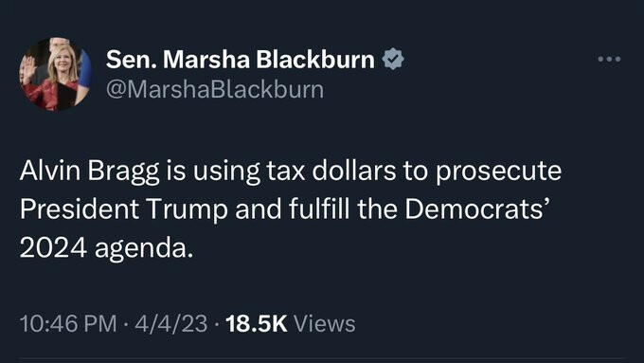The height and width of the screenshot is (363, 644).
Task: Click the @MarshaBlackburn handle
Action: [215, 89]
